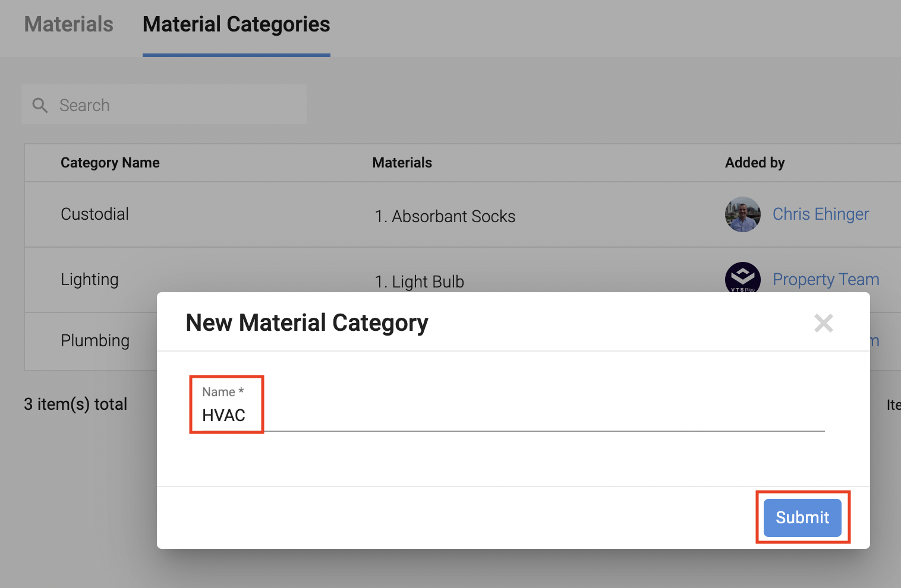Open Chris Ehinger's profile link

pos(820,214)
